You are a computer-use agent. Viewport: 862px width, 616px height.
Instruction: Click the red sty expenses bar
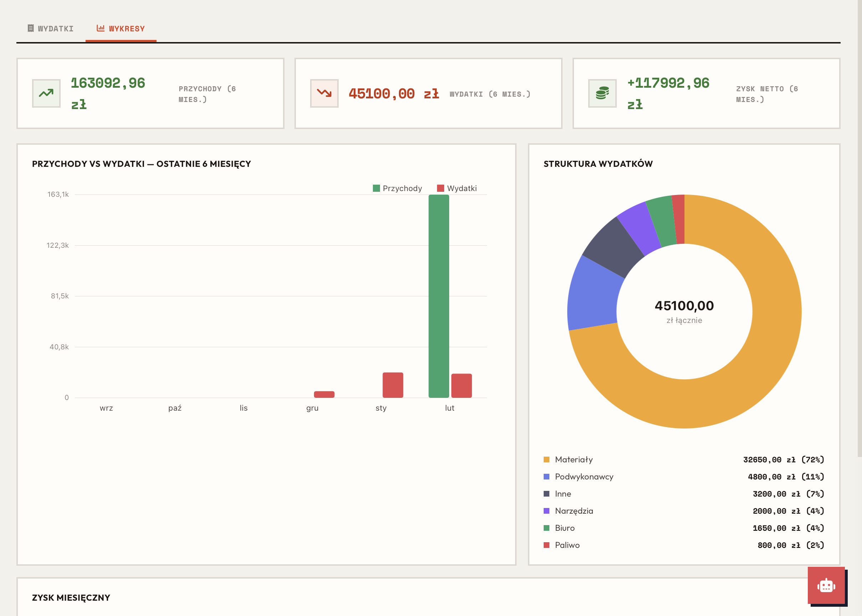pyautogui.click(x=392, y=385)
